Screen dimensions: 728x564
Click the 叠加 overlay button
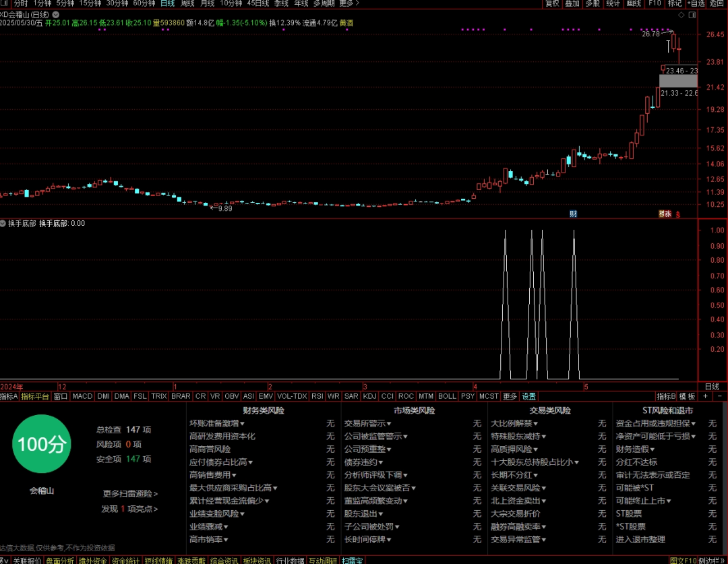coord(572,3)
